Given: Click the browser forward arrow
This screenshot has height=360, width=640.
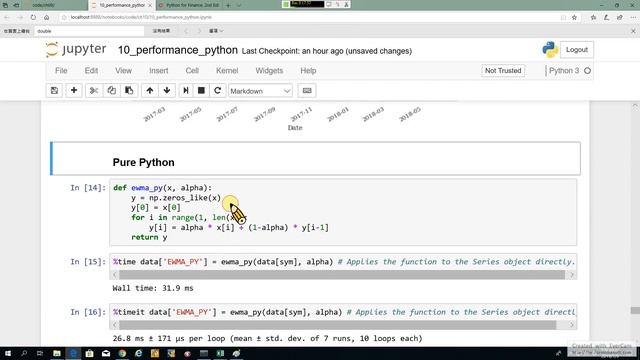Looking at the screenshot, I should (20, 17).
